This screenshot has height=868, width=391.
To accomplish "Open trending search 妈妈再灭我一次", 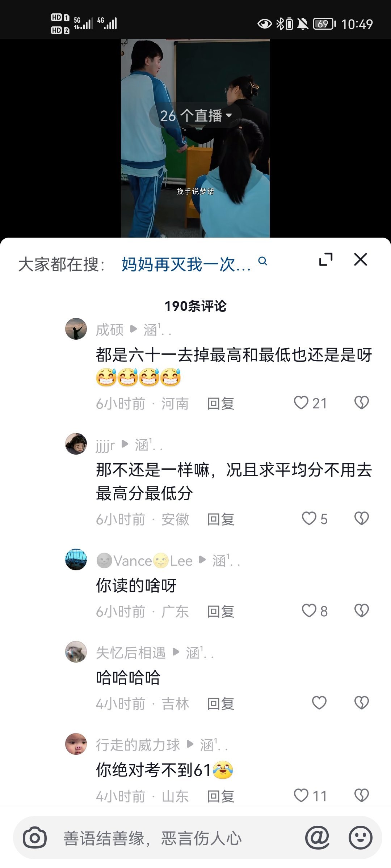I will tap(186, 264).
